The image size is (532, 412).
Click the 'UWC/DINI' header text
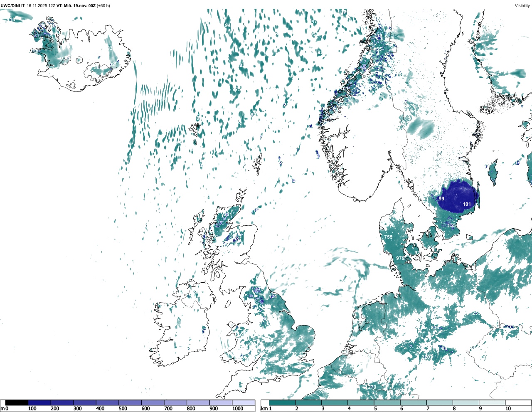pyautogui.click(x=10, y=5)
